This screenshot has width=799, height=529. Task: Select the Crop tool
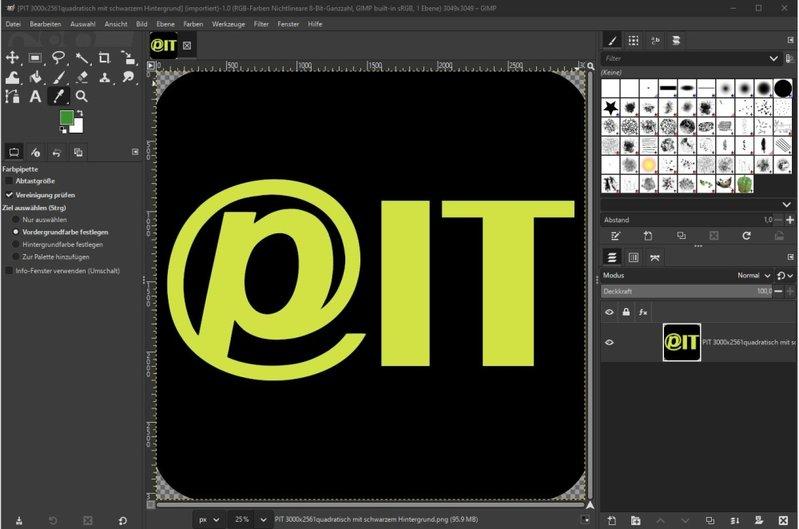point(104,57)
